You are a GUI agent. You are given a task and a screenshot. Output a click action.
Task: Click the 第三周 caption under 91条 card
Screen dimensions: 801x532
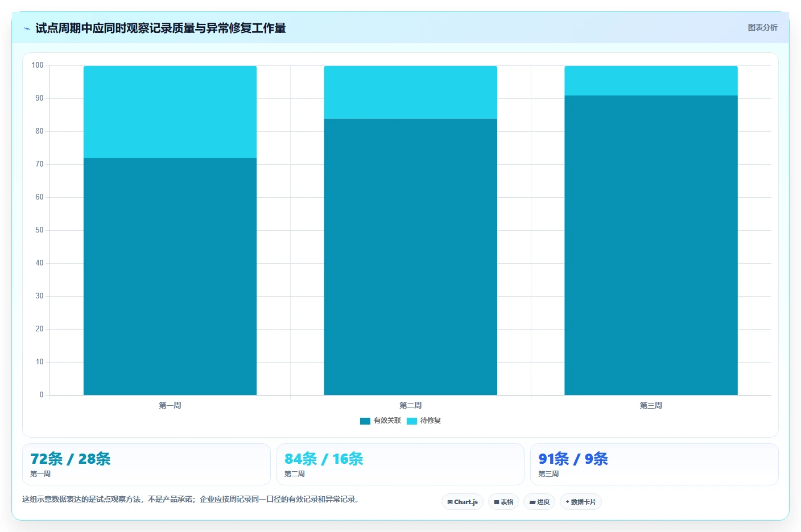point(548,474)
